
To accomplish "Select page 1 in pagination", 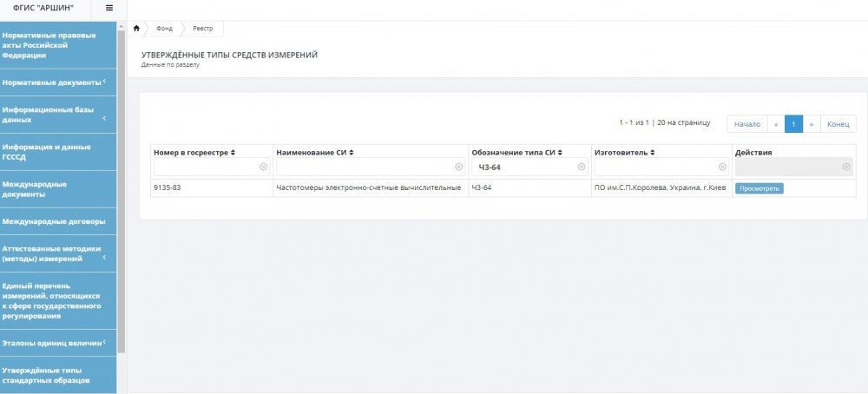I will (794, 124).
